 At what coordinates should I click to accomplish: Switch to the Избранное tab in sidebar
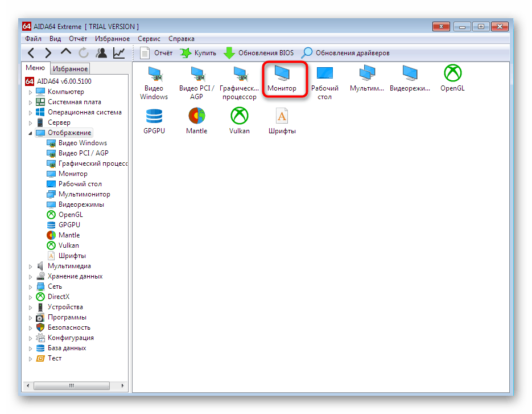(70, 69)
